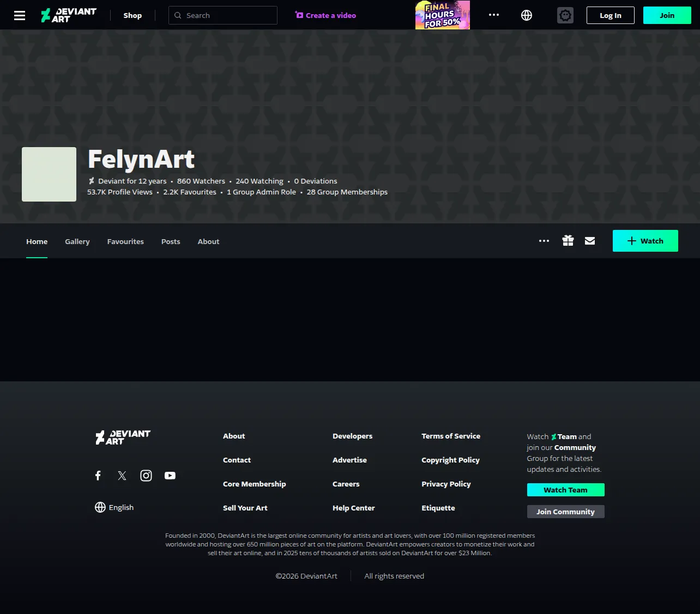Open Careers footer link
The height and width of the screenshot is (614, 700).
point(346,484)
